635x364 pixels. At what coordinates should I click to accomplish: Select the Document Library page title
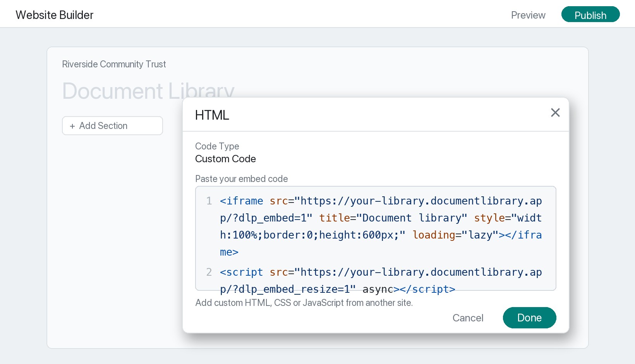148,91
